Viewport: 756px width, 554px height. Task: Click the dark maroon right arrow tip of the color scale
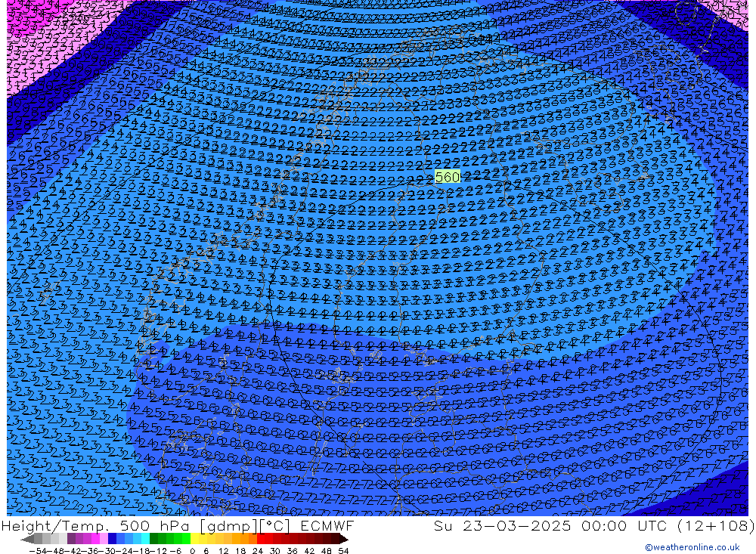coord(344,540)
